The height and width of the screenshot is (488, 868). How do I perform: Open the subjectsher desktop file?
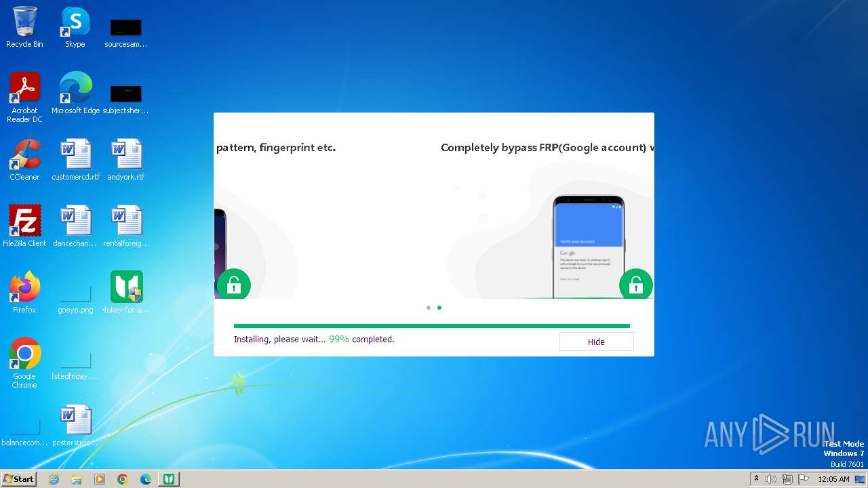(x=125, y=99)
